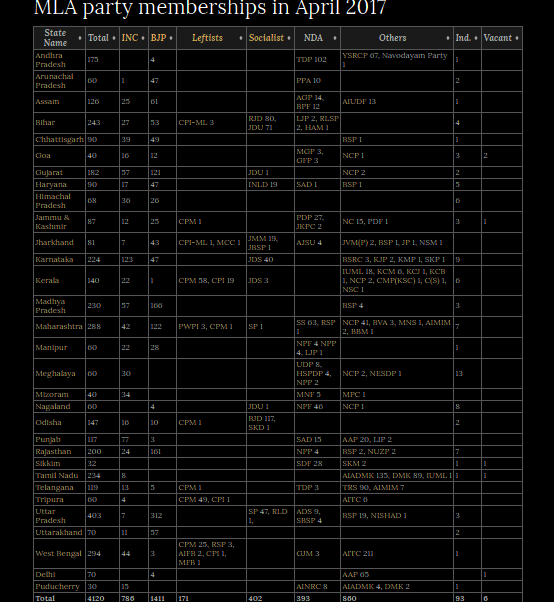The width and height of the screenshot is (554, 602).
Task: Click the Madhya Pradesh state name
Action: 59,306
